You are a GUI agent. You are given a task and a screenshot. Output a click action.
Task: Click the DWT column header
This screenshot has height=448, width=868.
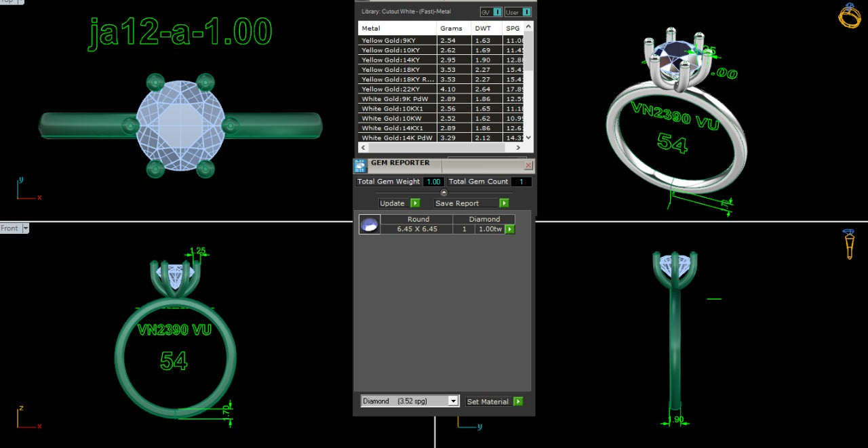[487, 28]
